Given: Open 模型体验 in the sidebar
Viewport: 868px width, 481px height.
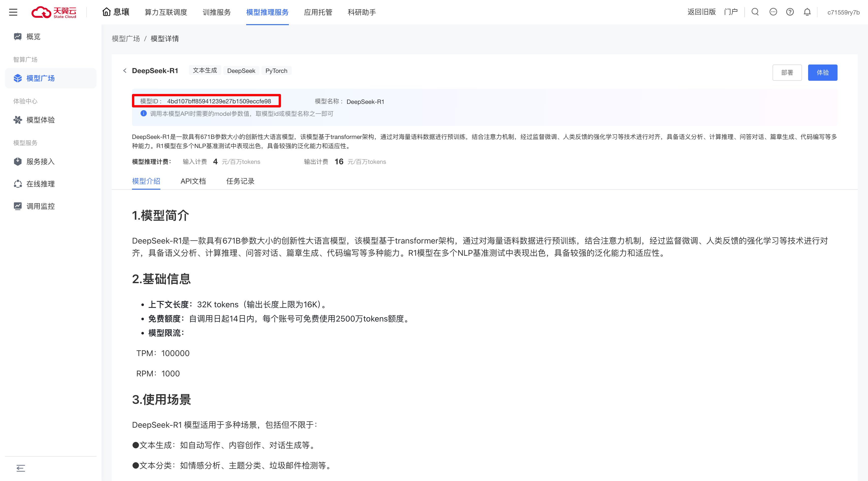Looking at the screenshot, I should pos(40,120).
